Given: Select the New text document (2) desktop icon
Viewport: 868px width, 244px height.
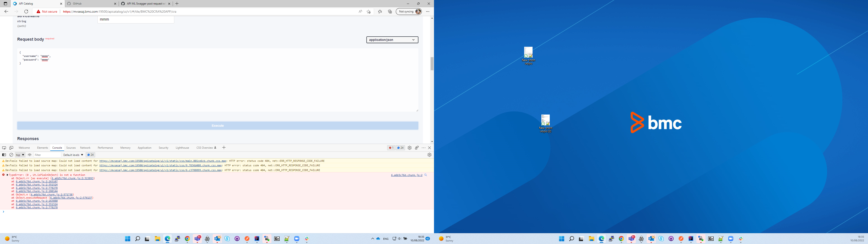Looking at the screenshot, I should pyautogui.click(x=545, y=124).
